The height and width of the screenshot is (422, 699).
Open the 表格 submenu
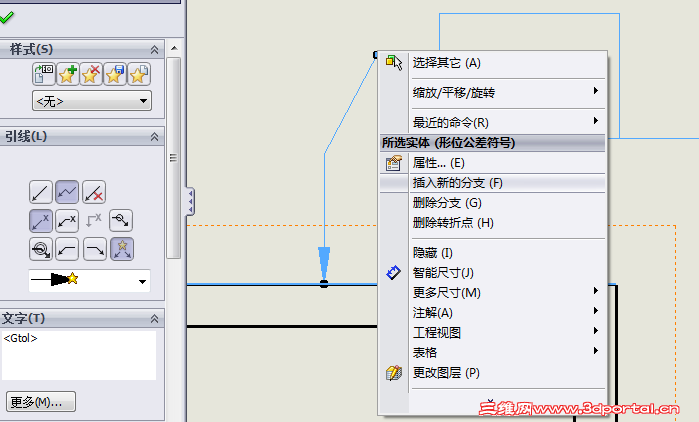(493, 352)
